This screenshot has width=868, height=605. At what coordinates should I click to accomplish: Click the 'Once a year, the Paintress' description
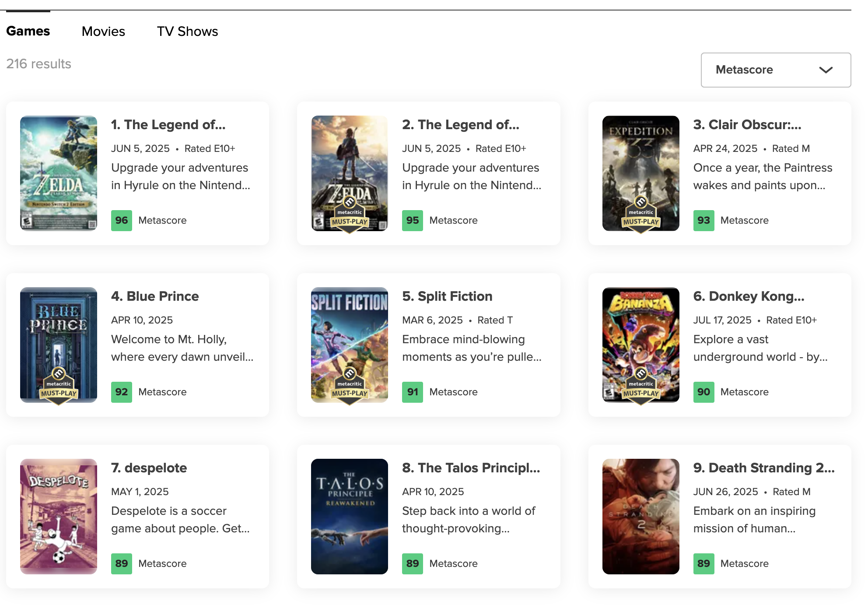pos(763,176)
